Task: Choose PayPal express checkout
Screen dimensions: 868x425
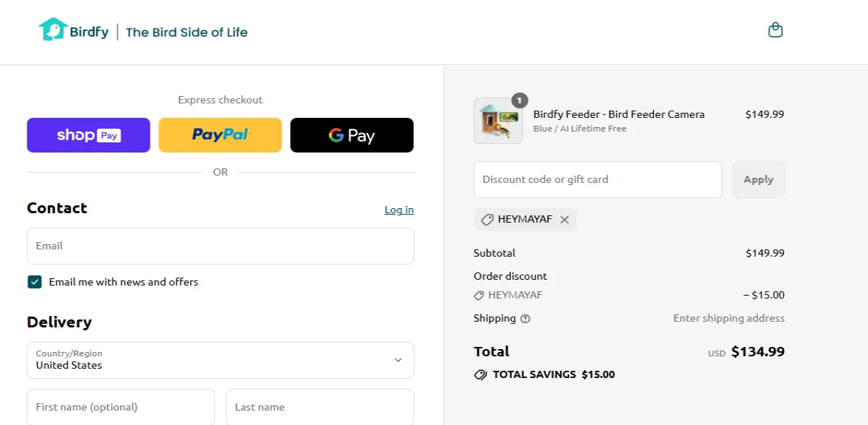Action: 220,135
